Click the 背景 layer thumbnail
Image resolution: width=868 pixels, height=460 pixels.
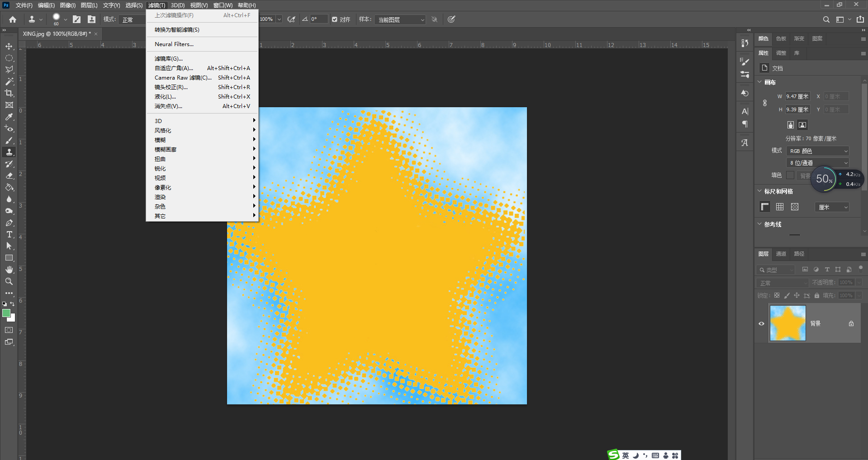[787, 323]
